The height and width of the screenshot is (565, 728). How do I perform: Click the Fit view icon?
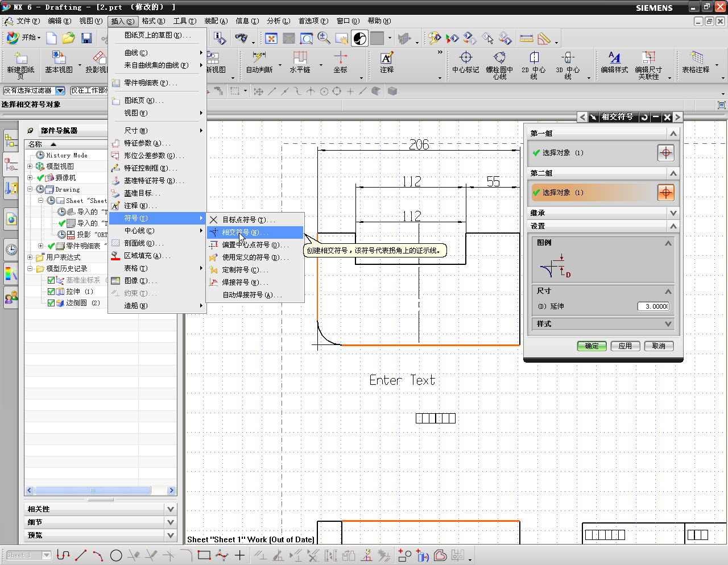pyautogui.click(x=271, y=38)
